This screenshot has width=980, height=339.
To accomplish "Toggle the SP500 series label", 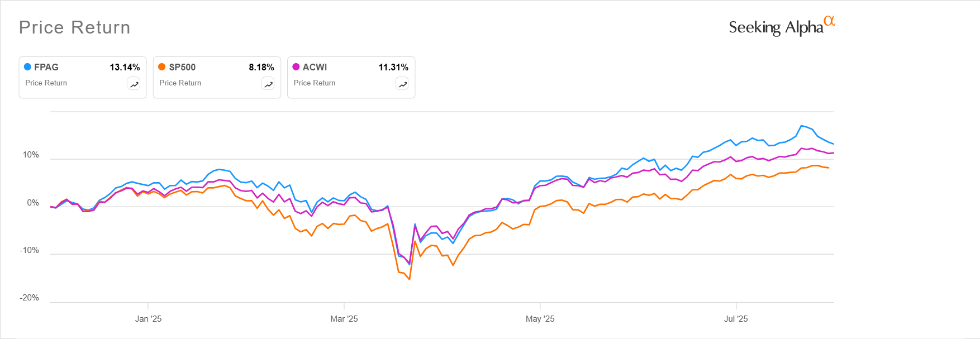I will point(182,67).
